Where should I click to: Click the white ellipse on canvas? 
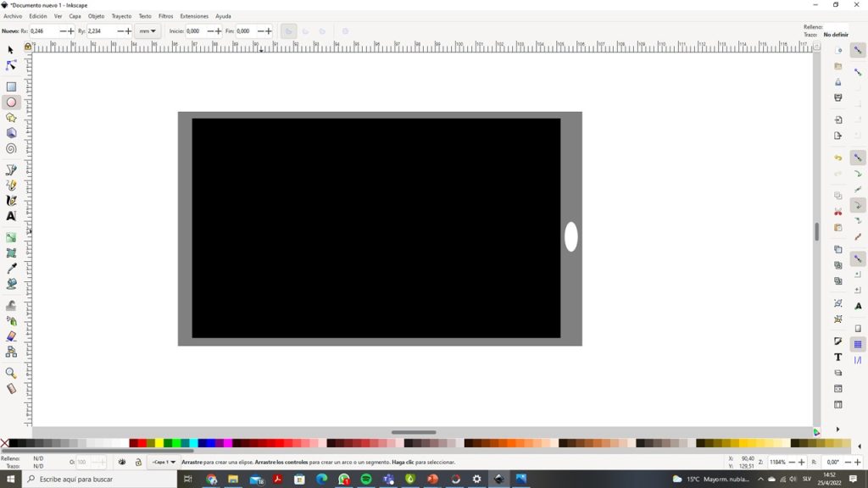coord(571,237)
